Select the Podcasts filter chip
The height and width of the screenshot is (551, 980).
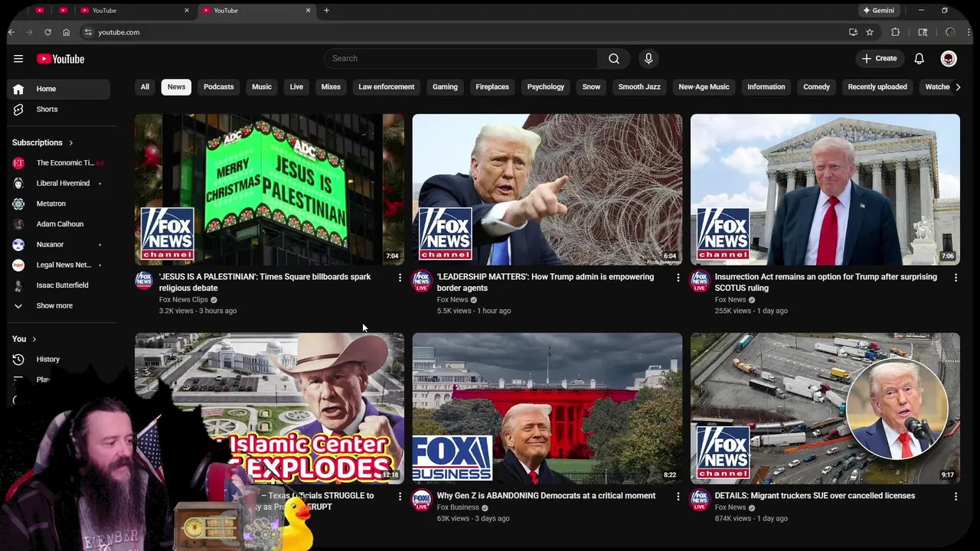(219, 87)
